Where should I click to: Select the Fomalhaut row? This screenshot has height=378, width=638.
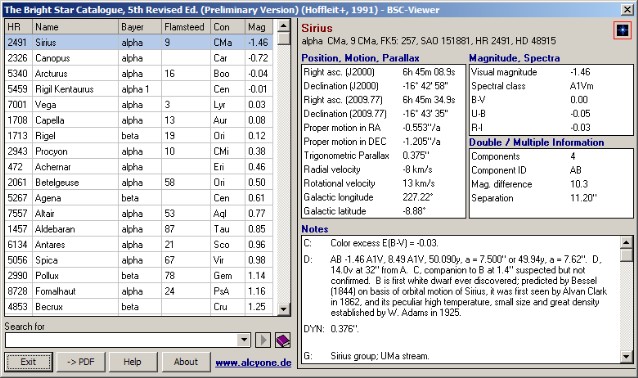[x=139, y=291]
